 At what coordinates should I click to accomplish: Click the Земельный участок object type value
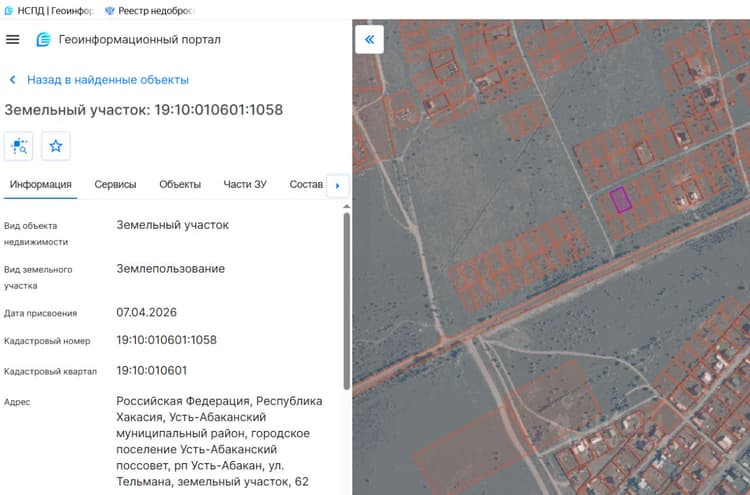pyautogui.click(x=173, y=225)
